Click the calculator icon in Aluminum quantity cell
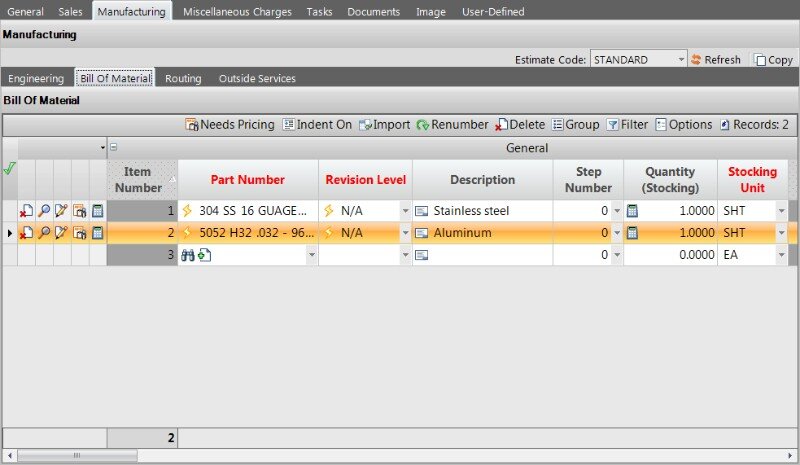The height and width of the screenshot is (465, 800). coord(632,233)
